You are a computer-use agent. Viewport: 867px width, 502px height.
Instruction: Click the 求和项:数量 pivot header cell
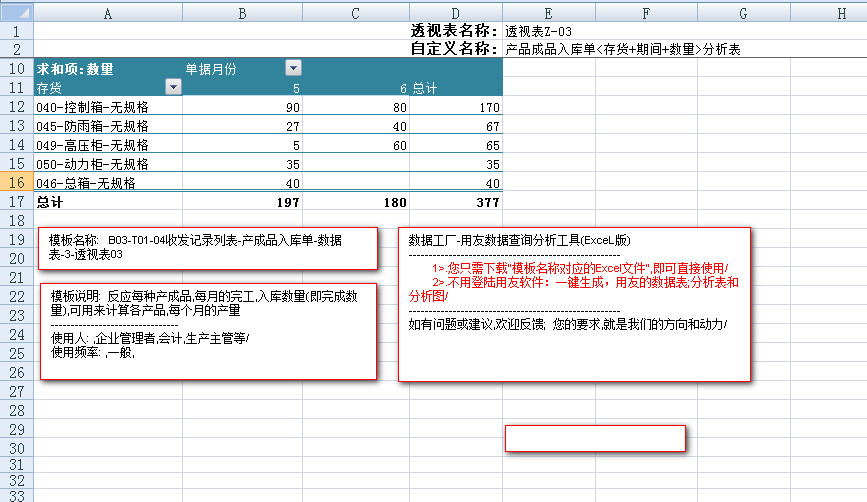(x=108, y=69)
